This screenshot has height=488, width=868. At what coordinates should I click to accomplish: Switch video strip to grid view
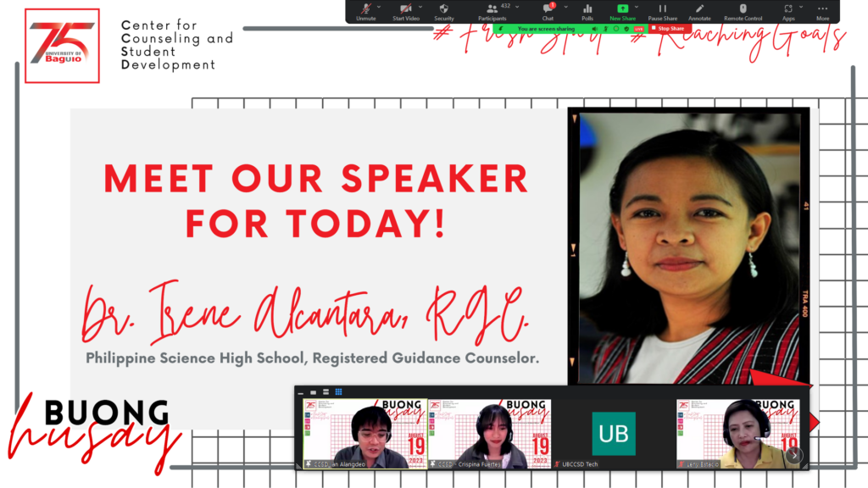(x=339, y=392)
